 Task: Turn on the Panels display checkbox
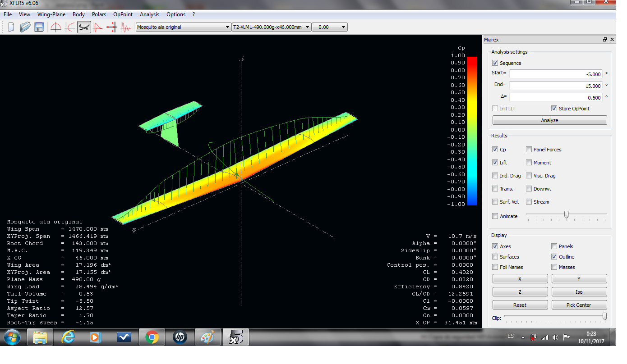[554, 246]
